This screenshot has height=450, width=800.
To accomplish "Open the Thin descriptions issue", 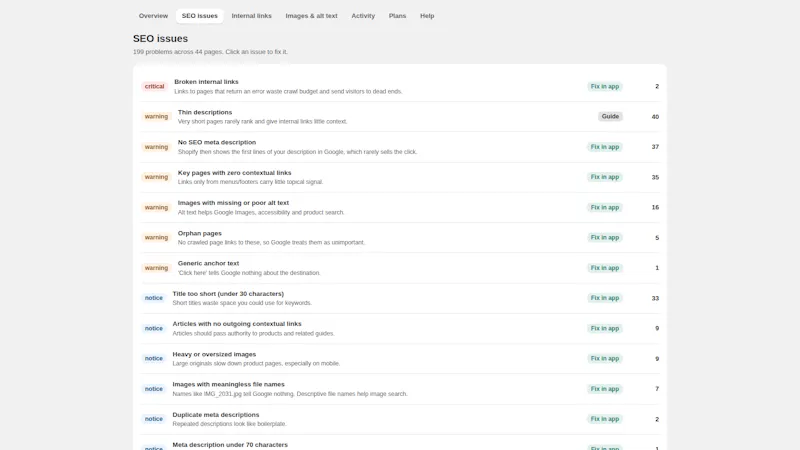I will click(400, 116).
